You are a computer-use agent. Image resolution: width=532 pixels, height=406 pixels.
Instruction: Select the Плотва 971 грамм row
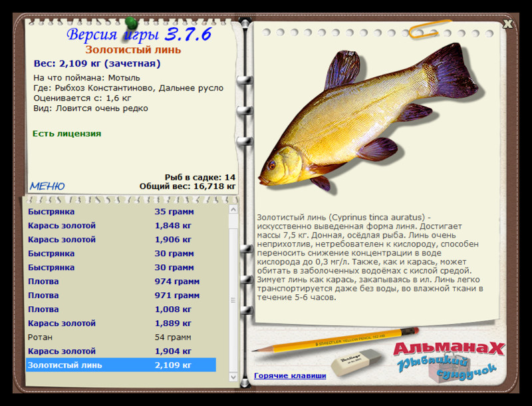point(121,296)
